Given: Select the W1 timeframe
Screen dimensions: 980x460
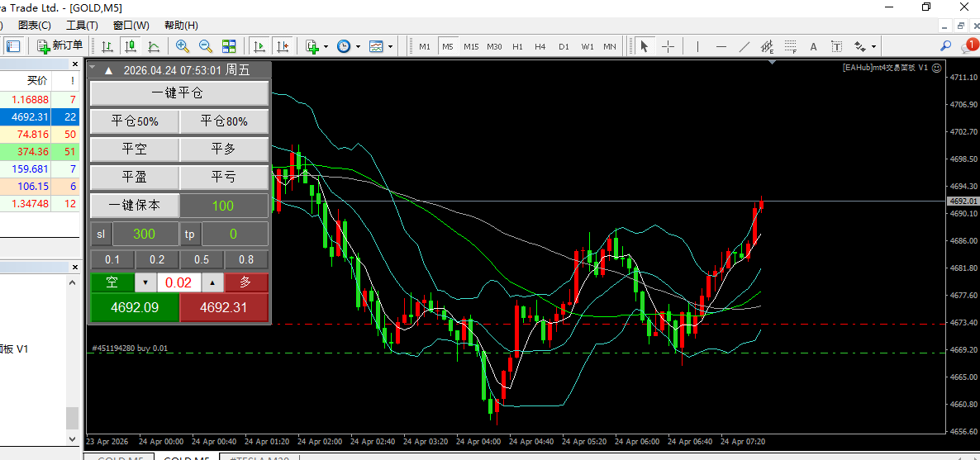Looking at the screenshot, I should click(x=588, y=46).
